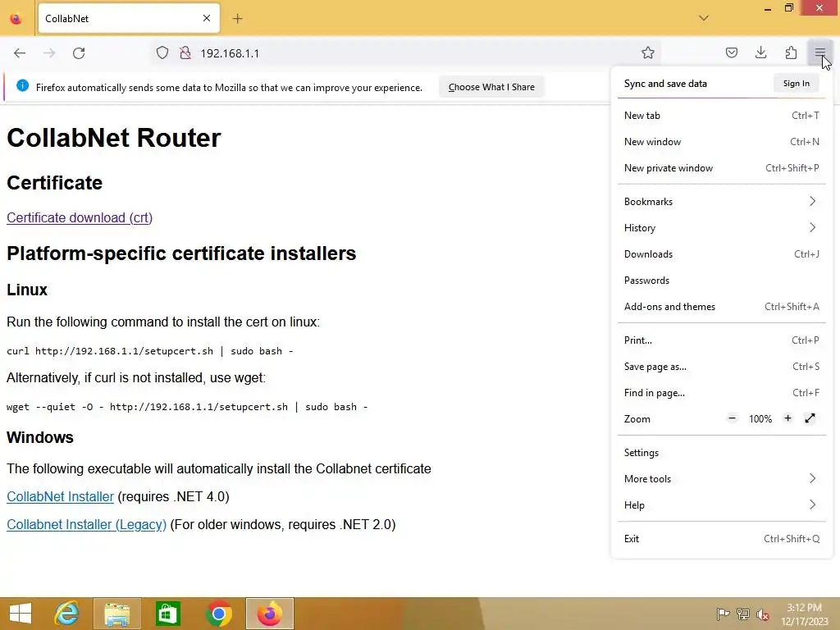Image resolution: width=840 pixels, height=630 pixels.
Task: Choose Exit to quit Firefox
Action: (x=722, y=540)
